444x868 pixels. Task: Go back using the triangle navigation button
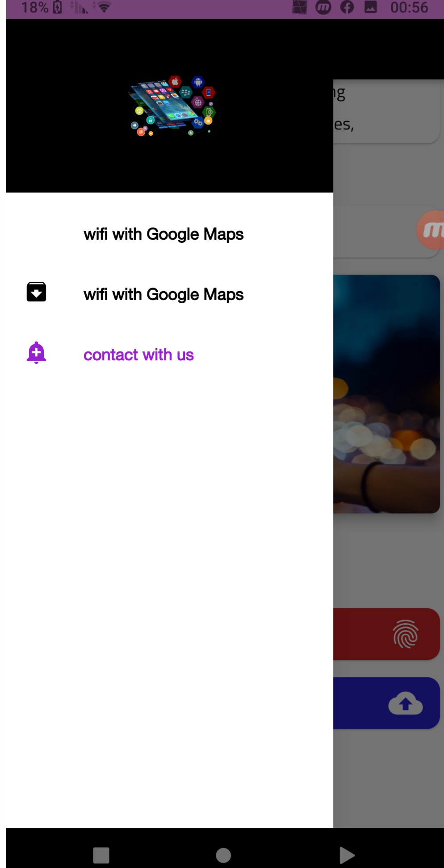click(x=347, y=855)
